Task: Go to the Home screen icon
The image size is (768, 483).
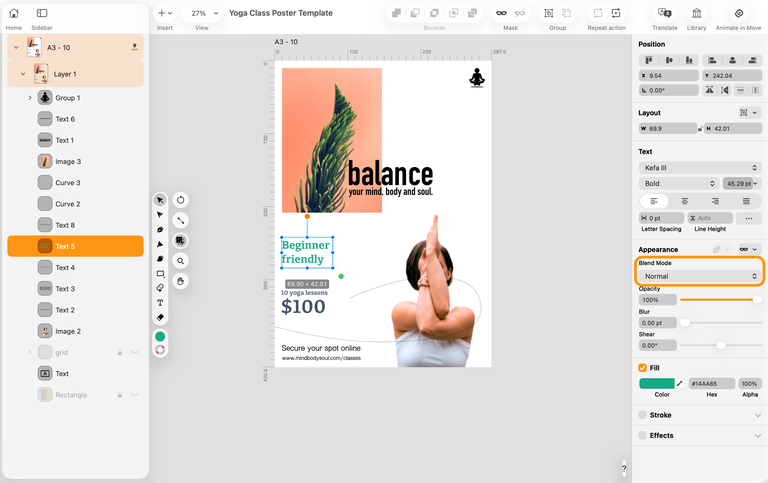Action: click(14, 13)
